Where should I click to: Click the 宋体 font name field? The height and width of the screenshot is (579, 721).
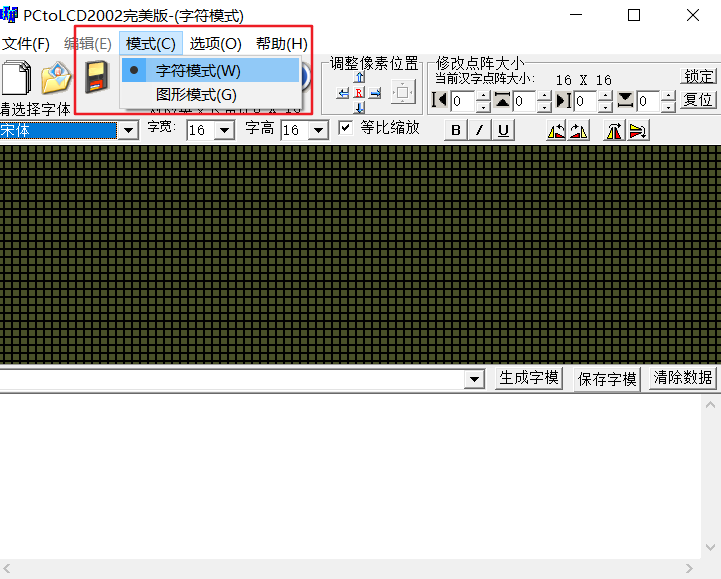[x=58, y=131]
